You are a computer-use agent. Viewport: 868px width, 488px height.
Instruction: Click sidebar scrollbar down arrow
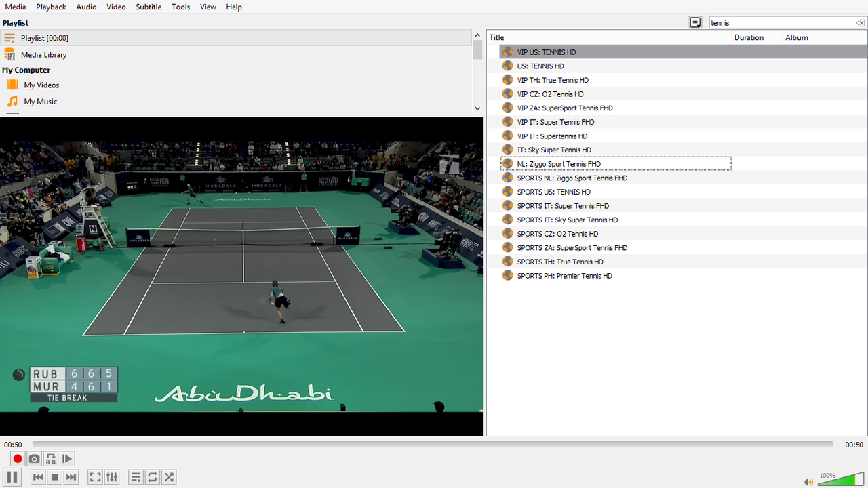477,108
